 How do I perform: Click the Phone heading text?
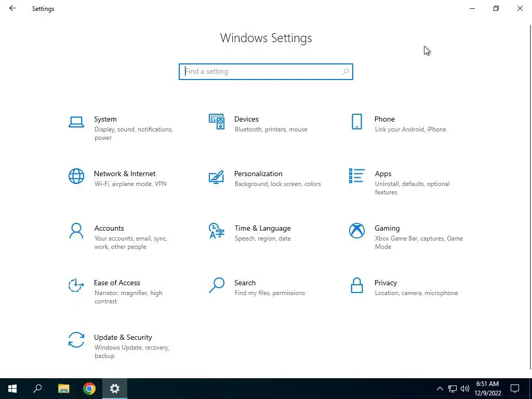coord(384,119)
